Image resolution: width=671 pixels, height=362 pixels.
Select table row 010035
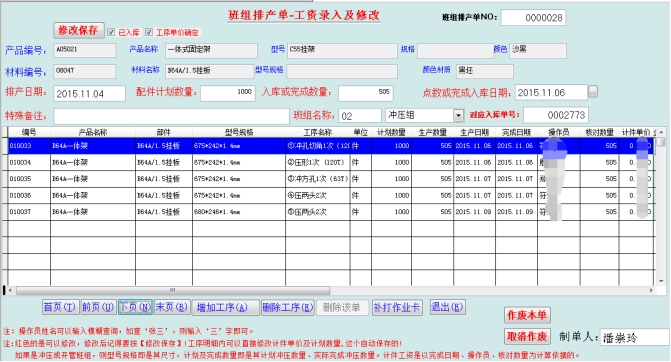click(330, 179)
